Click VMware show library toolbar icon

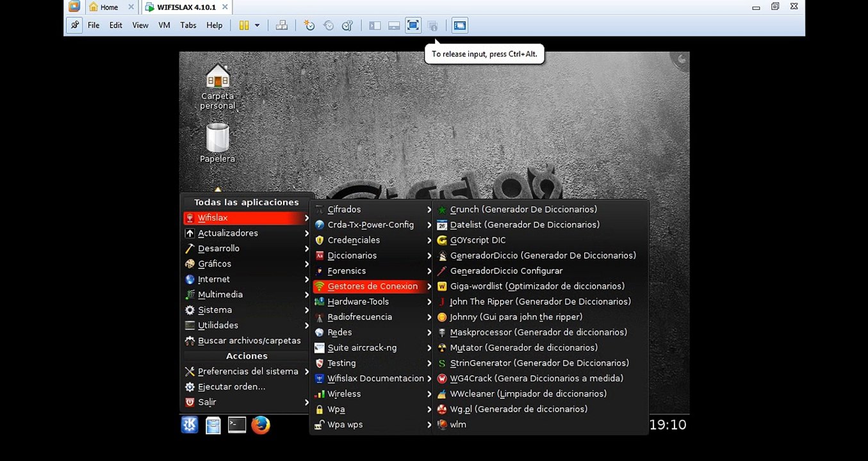375,26
